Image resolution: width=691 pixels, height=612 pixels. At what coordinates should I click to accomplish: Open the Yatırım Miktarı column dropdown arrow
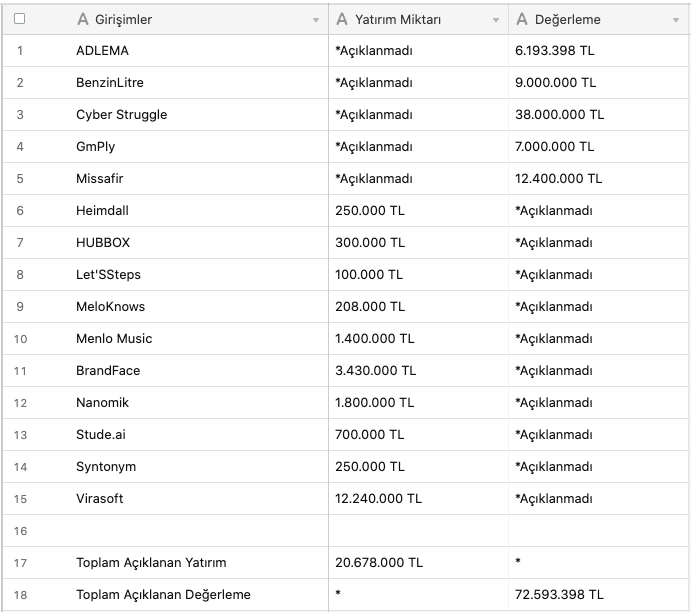click(x=496, y=20)
